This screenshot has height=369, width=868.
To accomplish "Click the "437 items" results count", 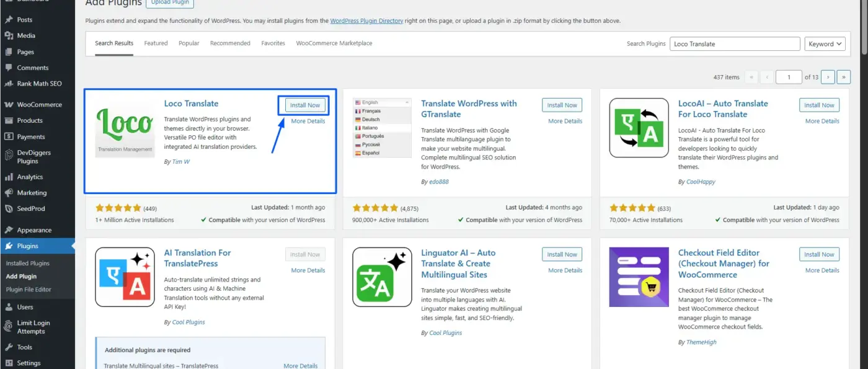I will 727,78.
